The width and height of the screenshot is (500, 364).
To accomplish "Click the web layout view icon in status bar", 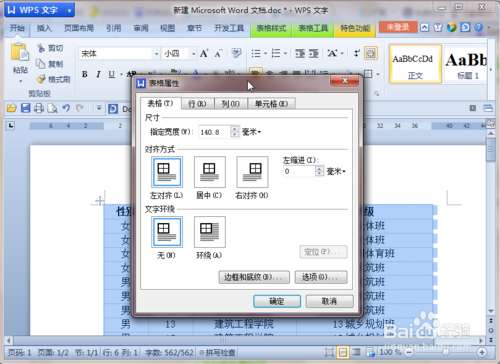I will point(370,352).
